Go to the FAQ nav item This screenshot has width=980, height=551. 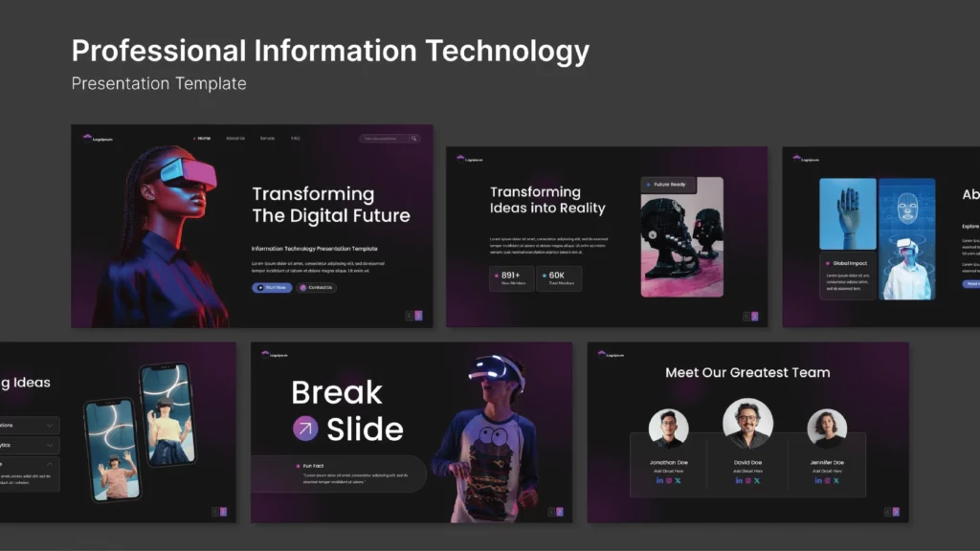click(296, 138)
